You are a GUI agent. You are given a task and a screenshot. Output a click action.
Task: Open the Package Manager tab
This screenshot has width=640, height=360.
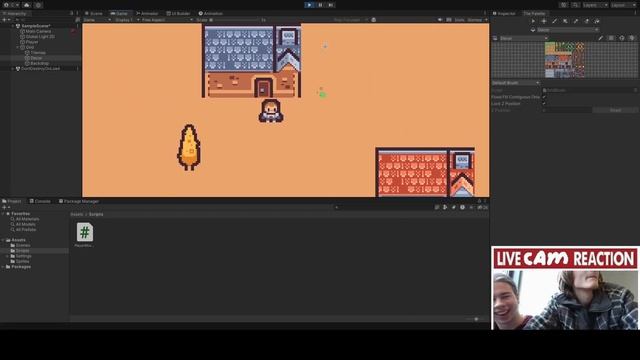point(79,201)
